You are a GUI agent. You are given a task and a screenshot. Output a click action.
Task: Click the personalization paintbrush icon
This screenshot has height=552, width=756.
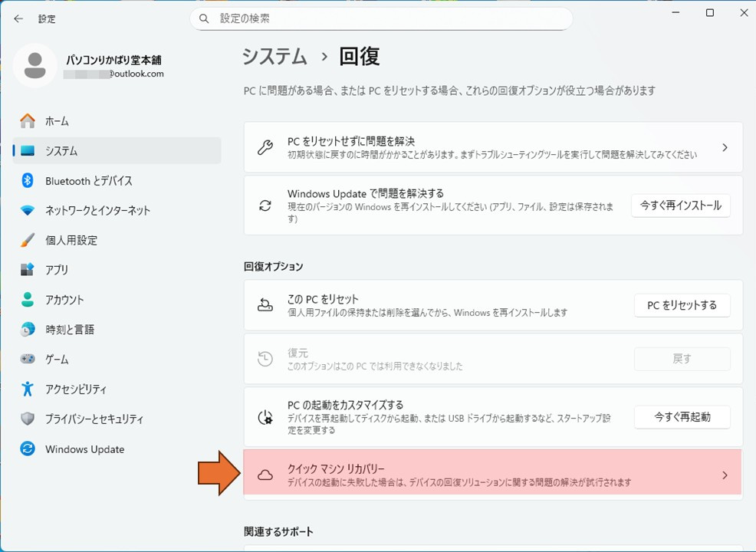pos(28,240)
